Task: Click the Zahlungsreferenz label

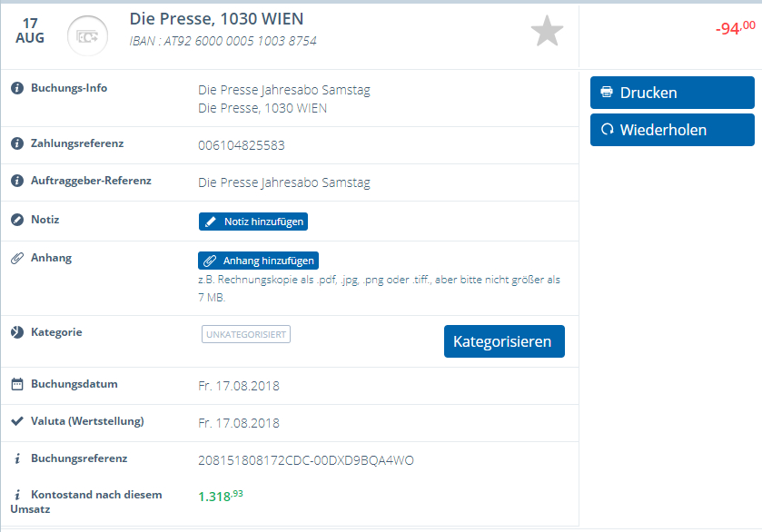Action: point(77,143)
